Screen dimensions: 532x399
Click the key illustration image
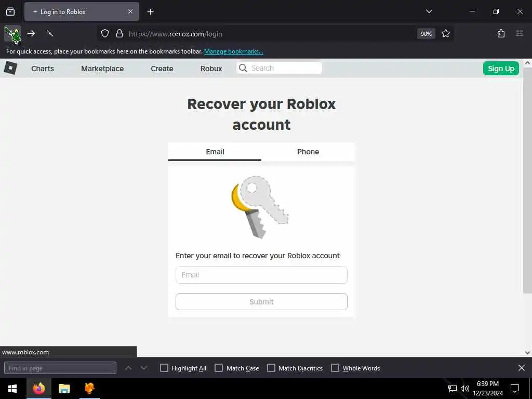260,207
